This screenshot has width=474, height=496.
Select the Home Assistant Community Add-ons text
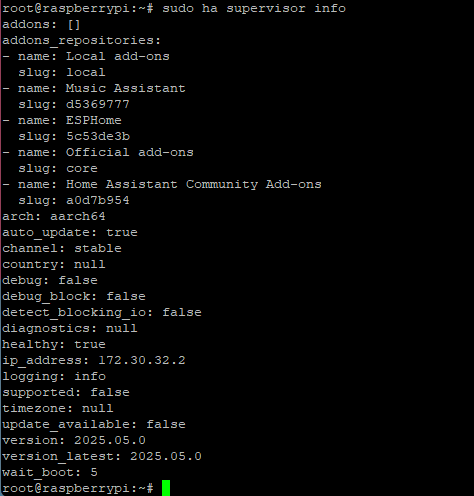pos(194,184)
